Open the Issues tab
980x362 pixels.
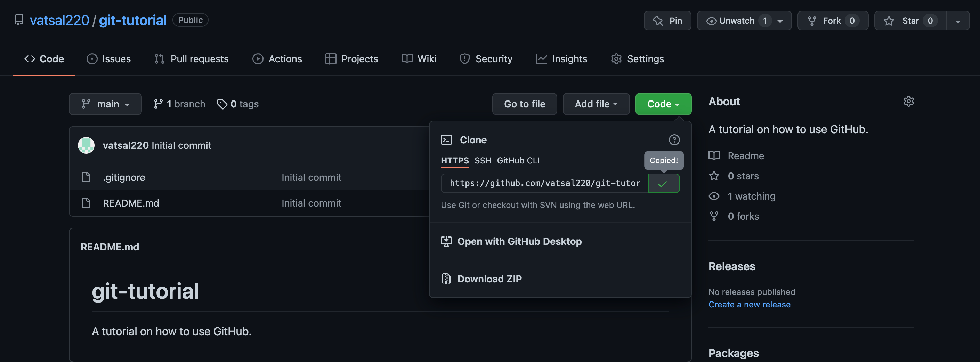(108, 59)
